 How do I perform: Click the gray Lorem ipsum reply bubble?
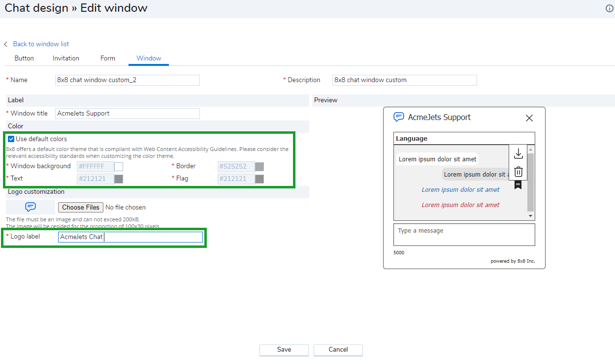475,175
